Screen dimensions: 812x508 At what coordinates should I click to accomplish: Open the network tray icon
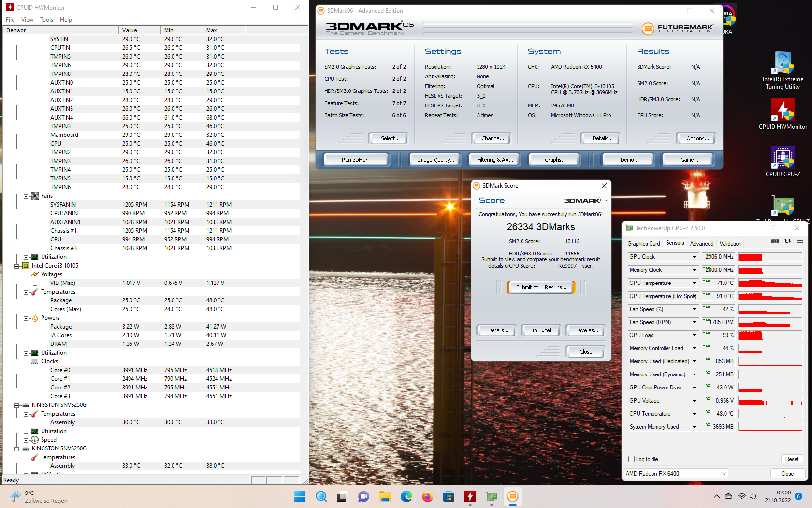(741, 496)
